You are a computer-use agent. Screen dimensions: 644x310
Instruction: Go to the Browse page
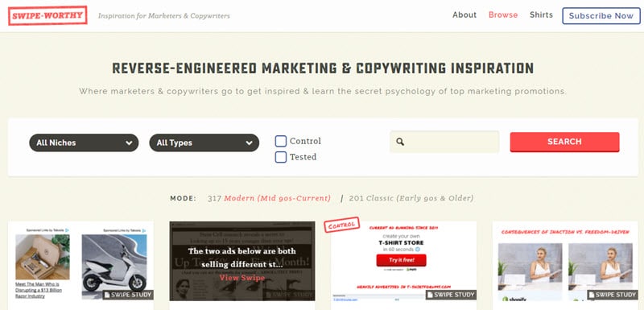tap(503, 14)
